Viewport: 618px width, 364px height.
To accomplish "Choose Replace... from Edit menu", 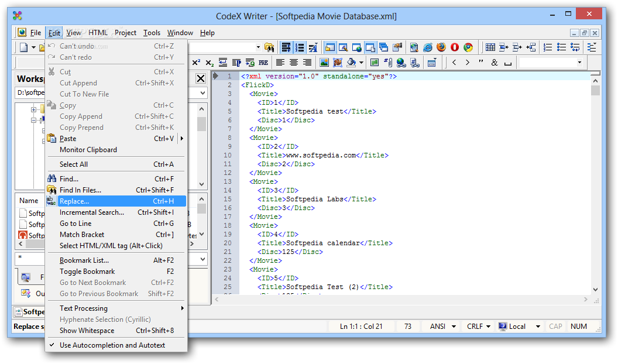I will click(117, 201).
